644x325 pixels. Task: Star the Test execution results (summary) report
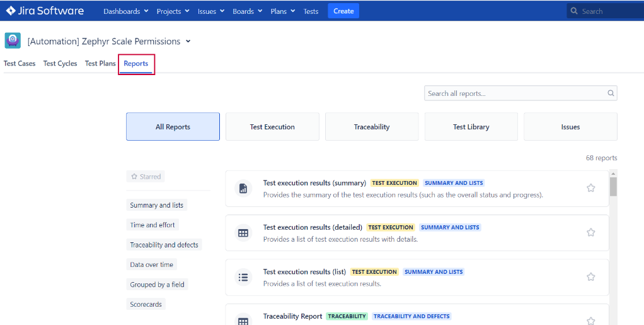pyautogui.click(x=590, y=188)
